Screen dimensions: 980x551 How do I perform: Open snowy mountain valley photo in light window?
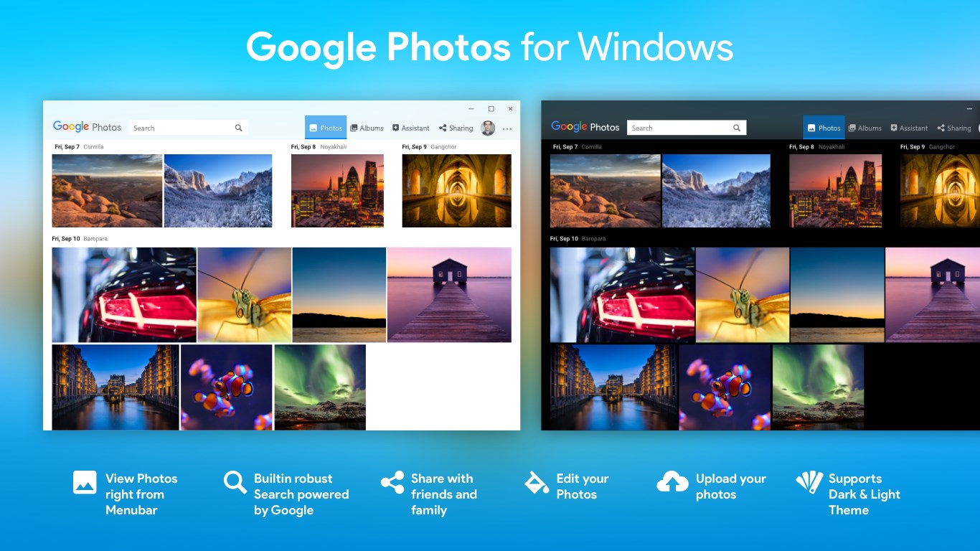point(218,191)
